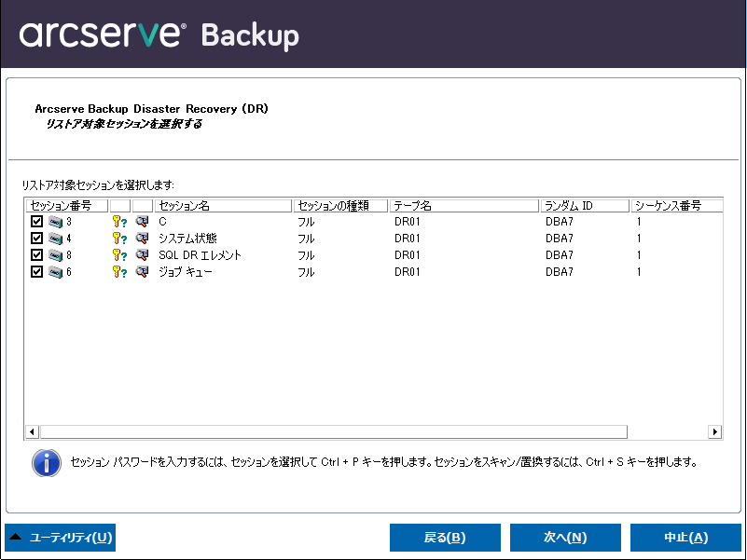This screenshot has height=560, width=747.
Task: Click the フル type in row C
Action: pos(306,222)
